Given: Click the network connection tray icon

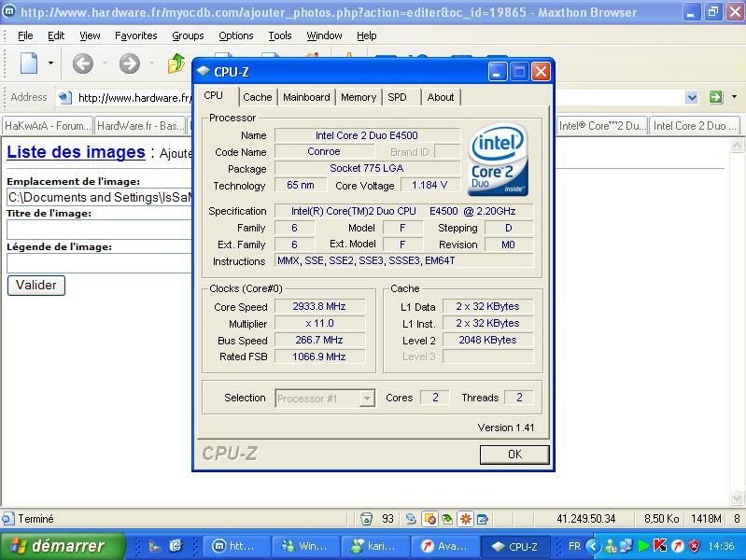Looking at the screenshot, I should coord(626,546).
